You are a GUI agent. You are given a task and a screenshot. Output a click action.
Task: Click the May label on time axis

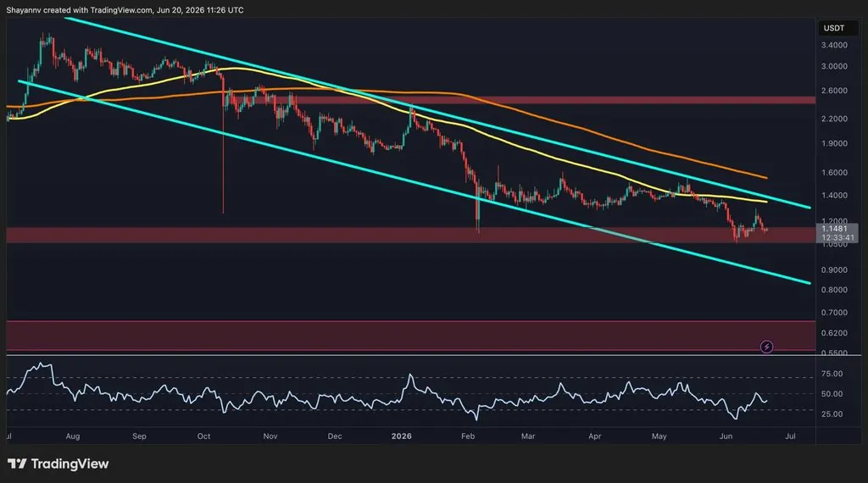pos(659,436)
